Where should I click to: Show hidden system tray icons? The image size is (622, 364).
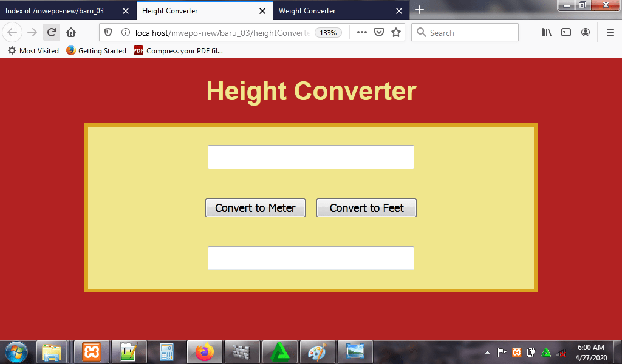(488, 352)
